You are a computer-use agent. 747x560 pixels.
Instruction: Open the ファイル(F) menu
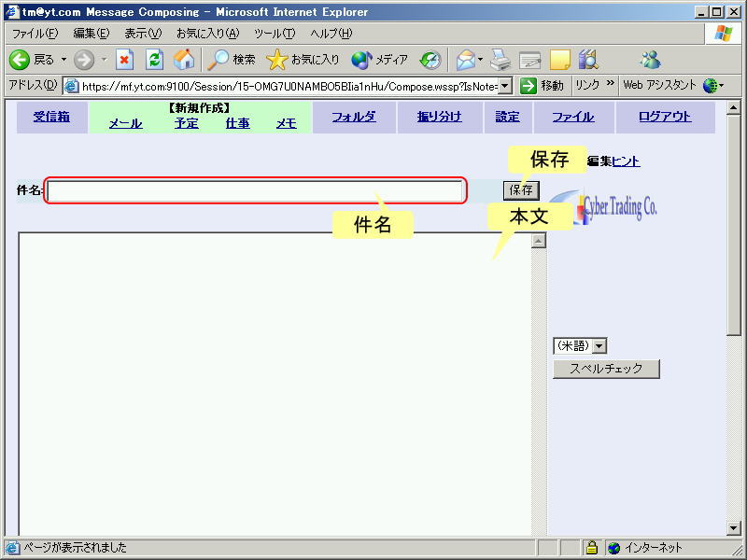(35, 34)
